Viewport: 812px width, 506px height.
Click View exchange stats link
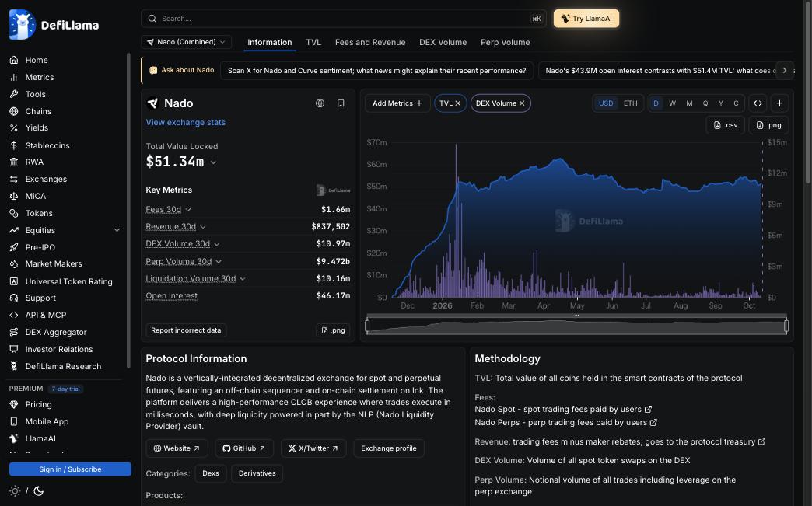[x=185, y=123]
